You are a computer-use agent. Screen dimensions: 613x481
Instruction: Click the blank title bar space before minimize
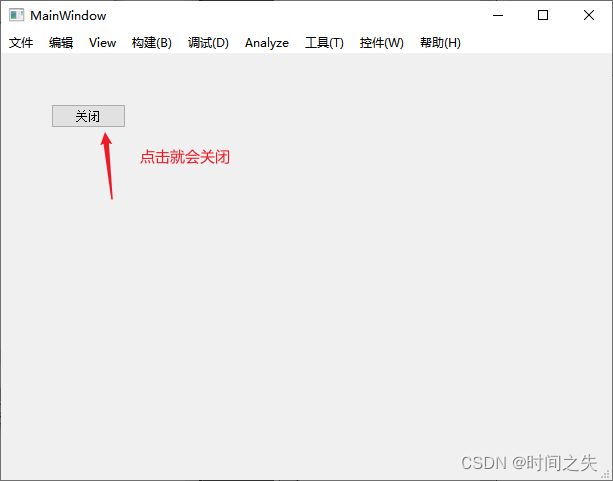300,15
